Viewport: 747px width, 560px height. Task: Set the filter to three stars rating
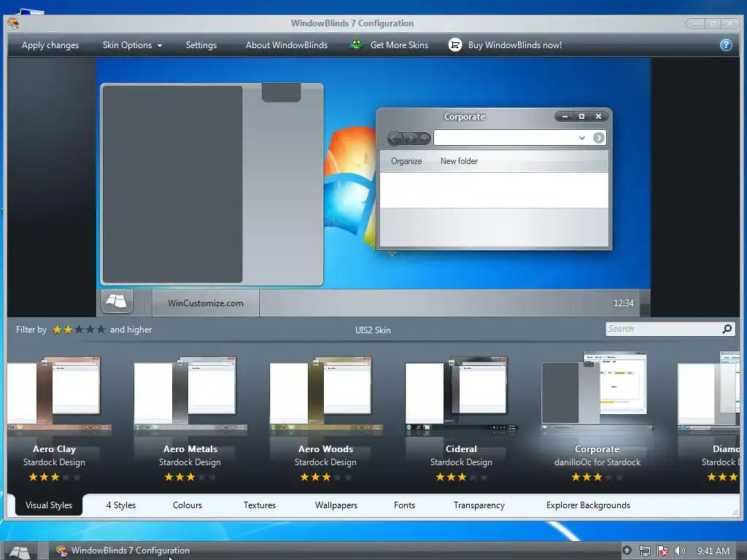click(79, 330)
